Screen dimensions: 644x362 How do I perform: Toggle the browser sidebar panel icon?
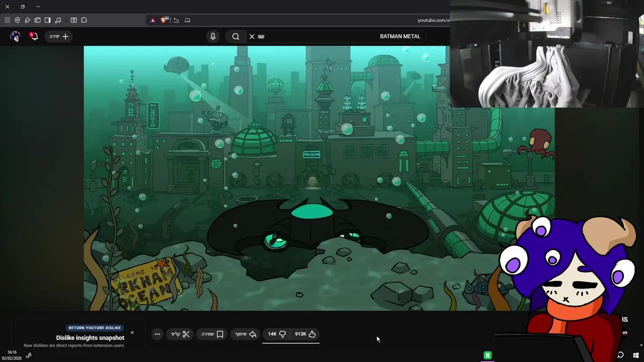47,20
